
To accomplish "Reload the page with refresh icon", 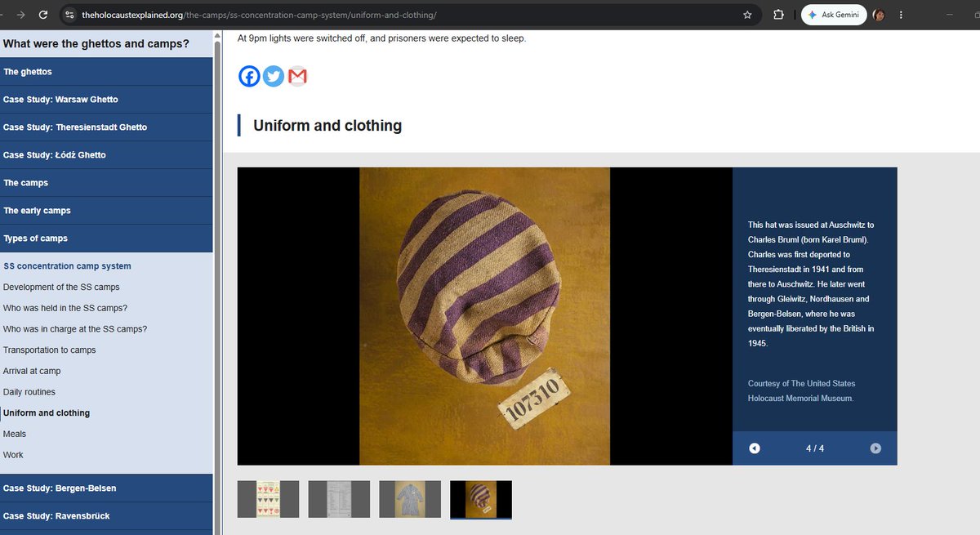I will pos(43,15).
